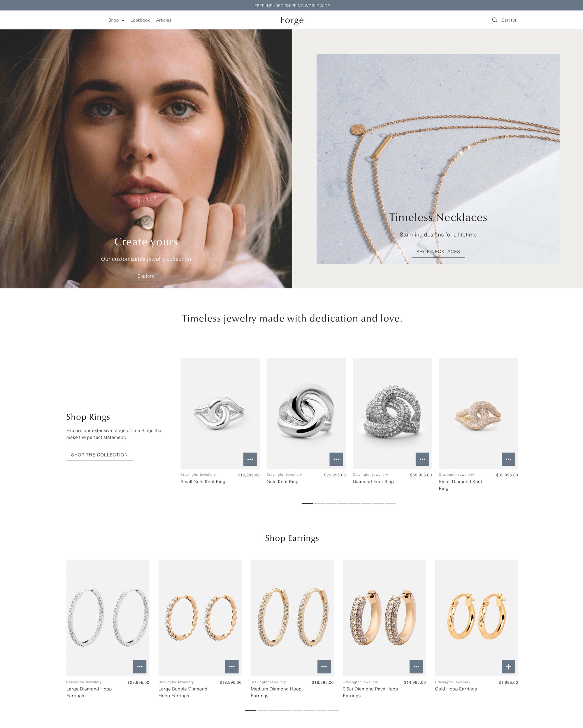Click the Explore button on hero banner
The height and width of the screenshot is (728, 583).
click(x=146, y=275)
